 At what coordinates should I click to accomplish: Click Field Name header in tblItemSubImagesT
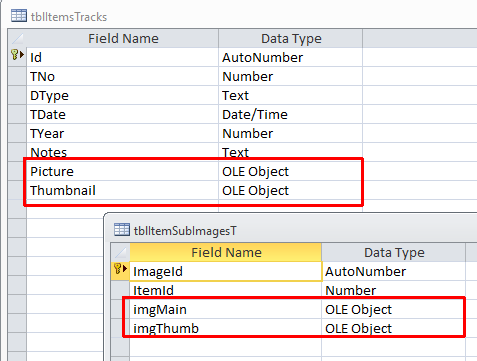226,253
